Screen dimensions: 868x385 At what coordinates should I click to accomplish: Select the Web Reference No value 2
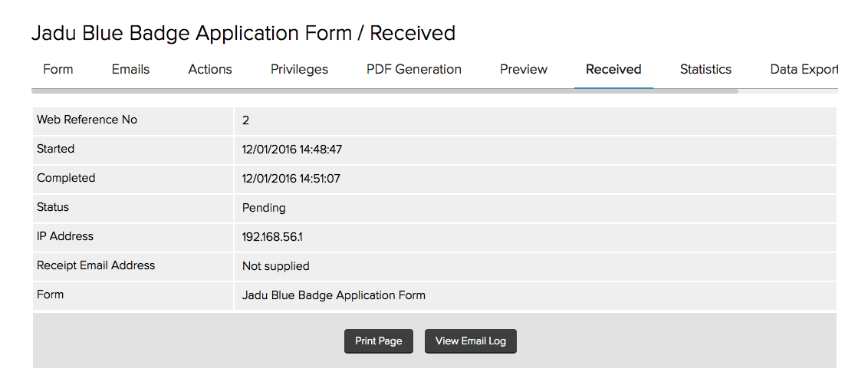coord(245,120)
